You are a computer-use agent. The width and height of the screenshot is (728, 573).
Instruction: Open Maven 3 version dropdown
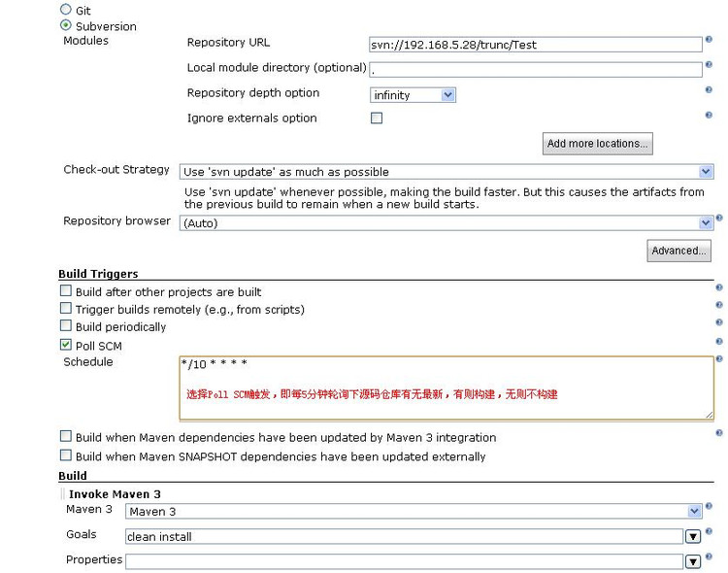pos(414,511)
